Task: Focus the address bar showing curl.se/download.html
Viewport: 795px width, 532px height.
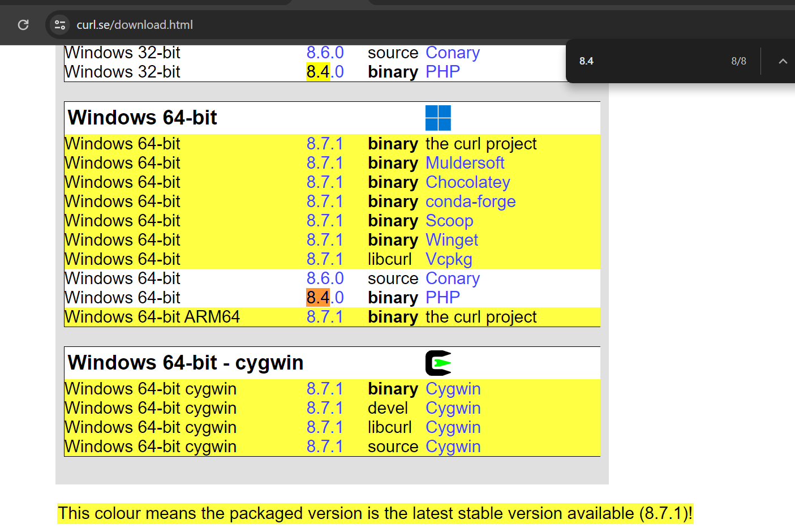Action: point(135,25)
